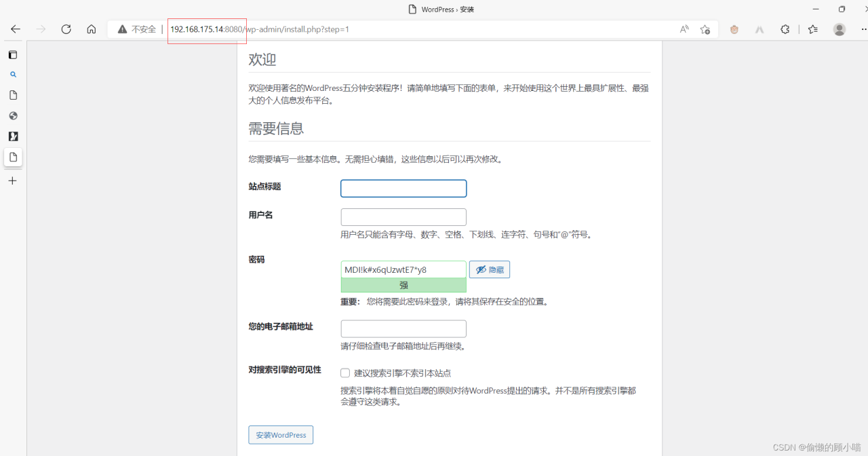Switch to the globe-icon vertical tab
This screenshot has width=868, height=456.
click(12, 115)
